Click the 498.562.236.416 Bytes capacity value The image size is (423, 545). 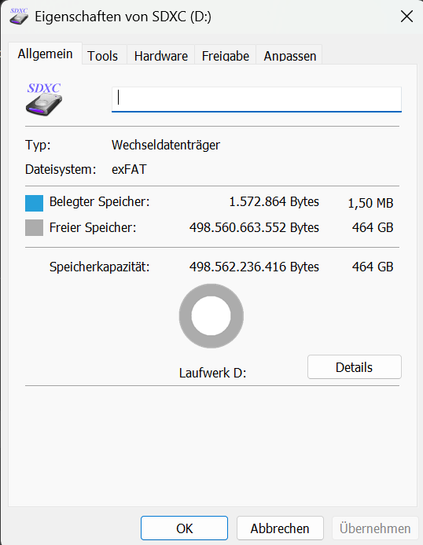[x=254, y=267]
